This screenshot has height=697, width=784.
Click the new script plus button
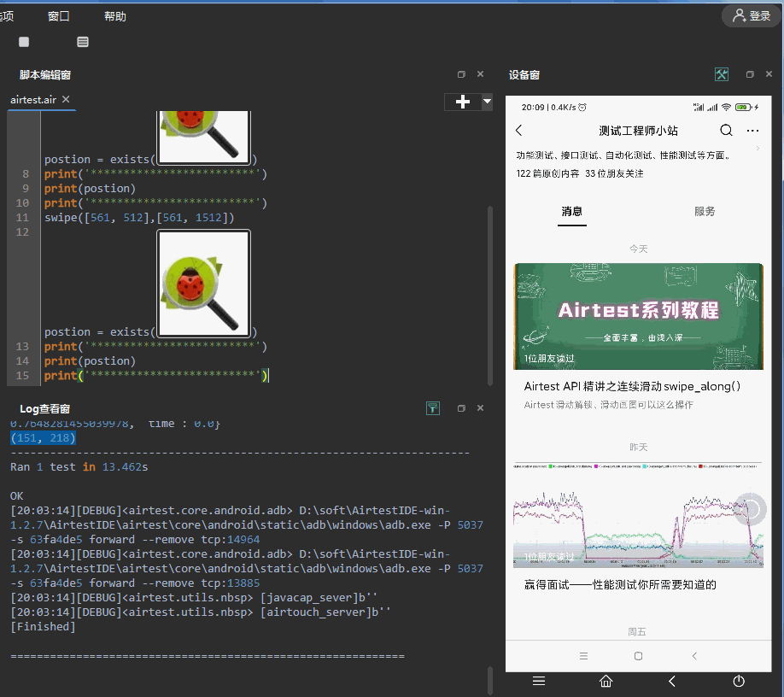[463, 102]
